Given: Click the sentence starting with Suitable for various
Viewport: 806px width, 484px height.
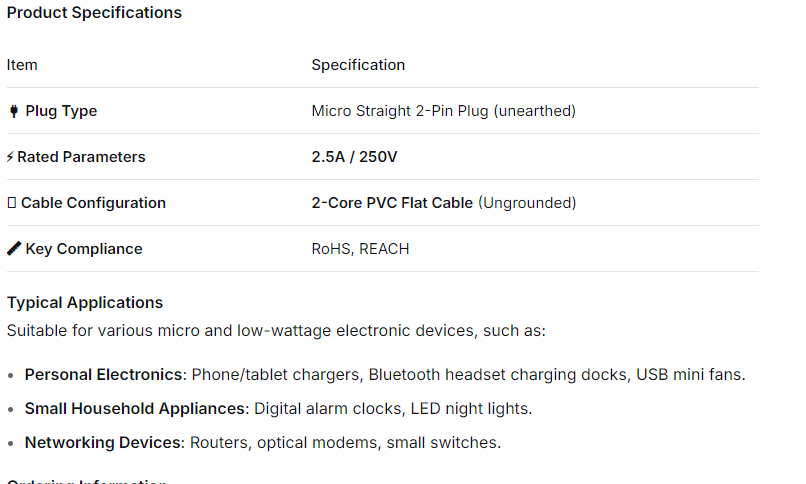Looking at the screenshot, I should 276,330.
